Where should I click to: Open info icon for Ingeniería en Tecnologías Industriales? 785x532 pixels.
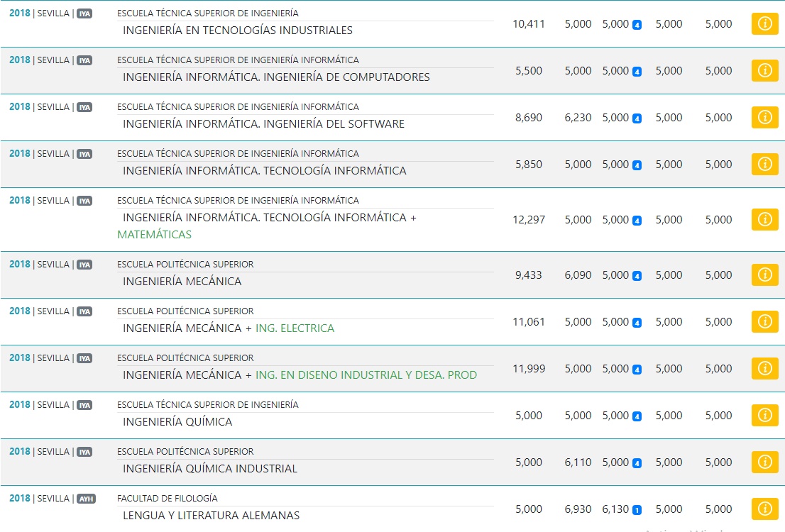[x=764, y=23]
